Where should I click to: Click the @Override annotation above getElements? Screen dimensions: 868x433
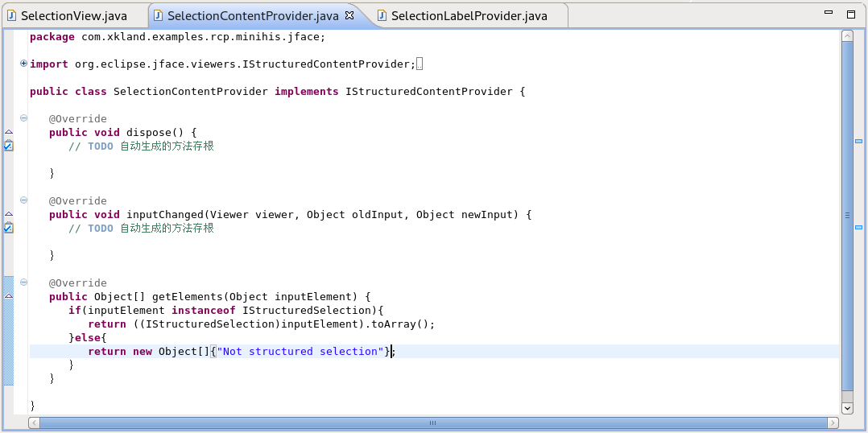pos(78,282)
